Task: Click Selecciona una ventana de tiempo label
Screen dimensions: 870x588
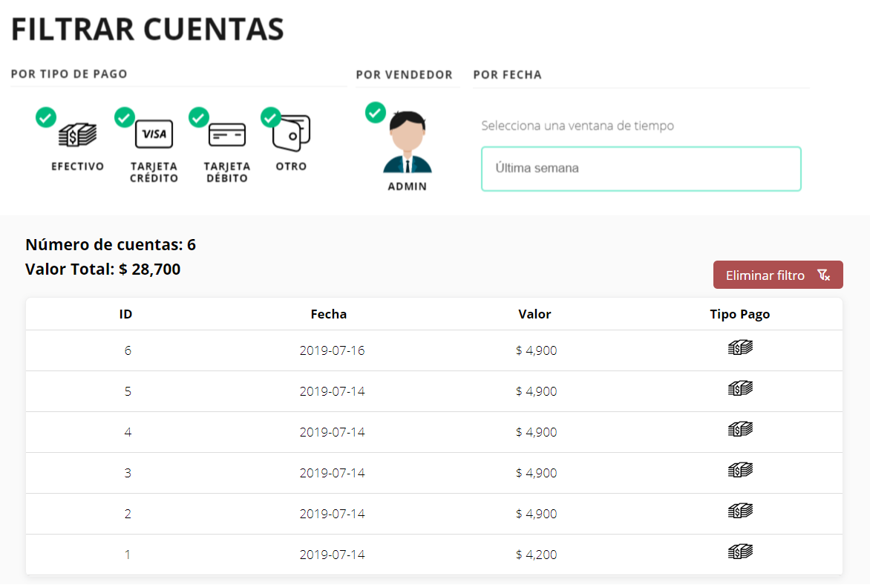Action: tap(578, 126)
